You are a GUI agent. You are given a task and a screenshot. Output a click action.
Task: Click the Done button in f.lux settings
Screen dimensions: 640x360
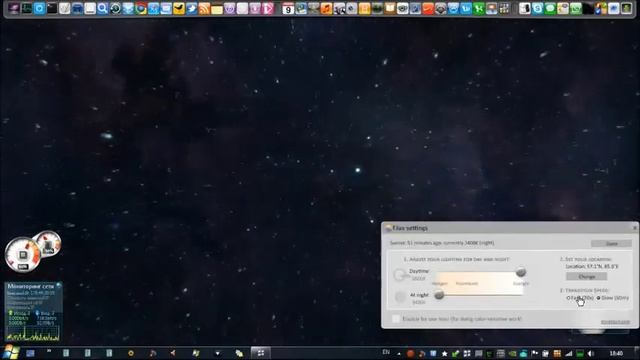pyautogui.click(x=611, y=244)
